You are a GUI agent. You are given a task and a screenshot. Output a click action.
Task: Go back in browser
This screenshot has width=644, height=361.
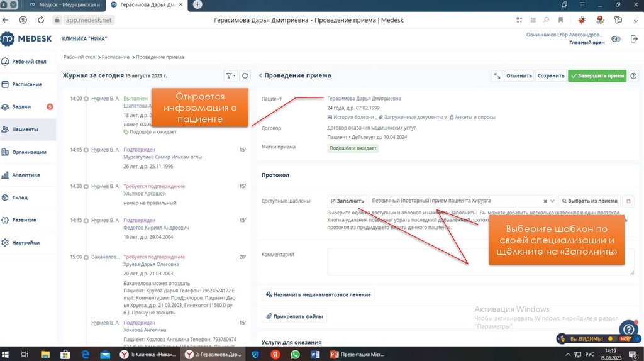[5, 19]
